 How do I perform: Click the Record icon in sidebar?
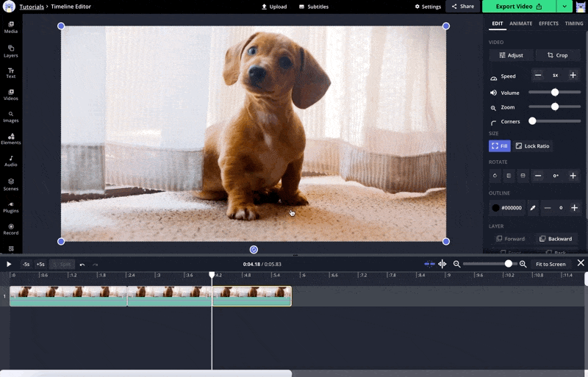click(11, 229)
